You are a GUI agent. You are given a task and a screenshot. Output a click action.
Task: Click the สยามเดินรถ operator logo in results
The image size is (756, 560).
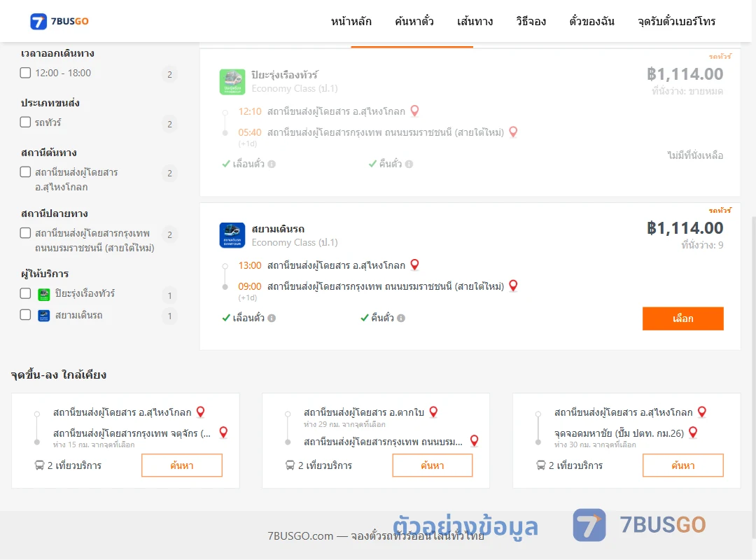[x=232, y=235]
